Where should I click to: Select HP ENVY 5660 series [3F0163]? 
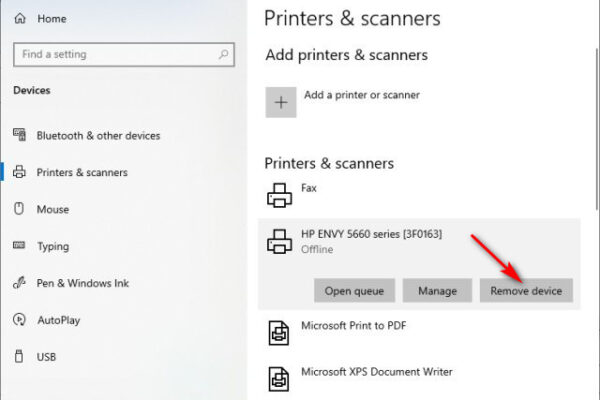tap(372, 233)
